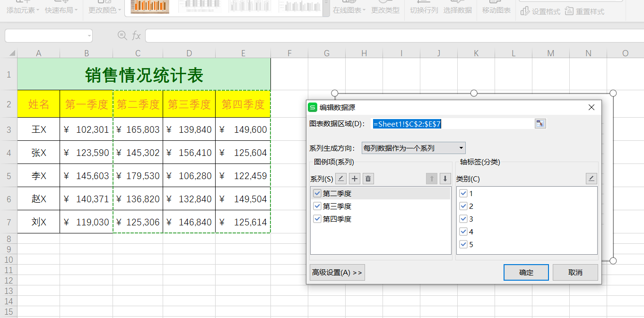The image size is (644, 318).
Task: Click the 确定 button
Action: 526,273
